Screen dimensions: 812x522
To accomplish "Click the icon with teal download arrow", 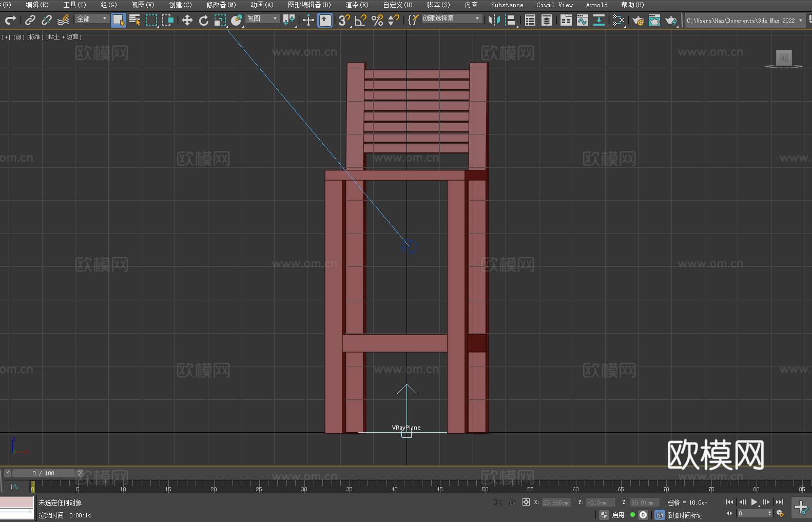I will (x=599, y=20).
